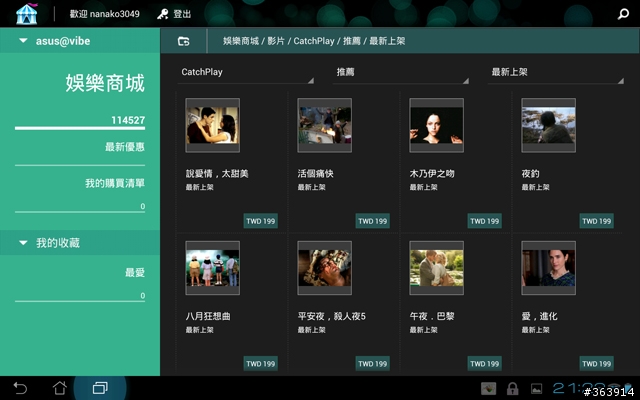Open 活個痛快 movie thumbnail
The image size is (640, 400).
point(324,125)
